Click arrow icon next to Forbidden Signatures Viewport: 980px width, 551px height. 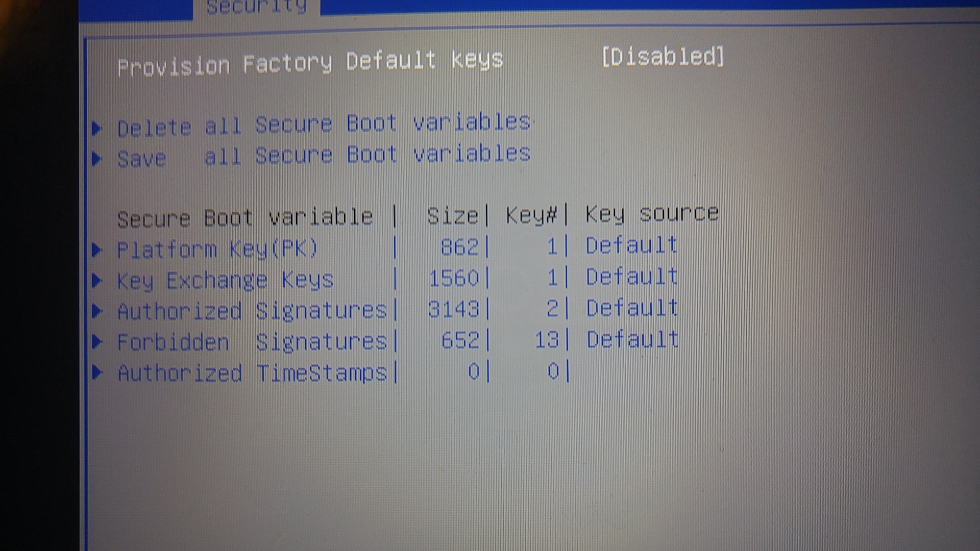click(97, 342)
